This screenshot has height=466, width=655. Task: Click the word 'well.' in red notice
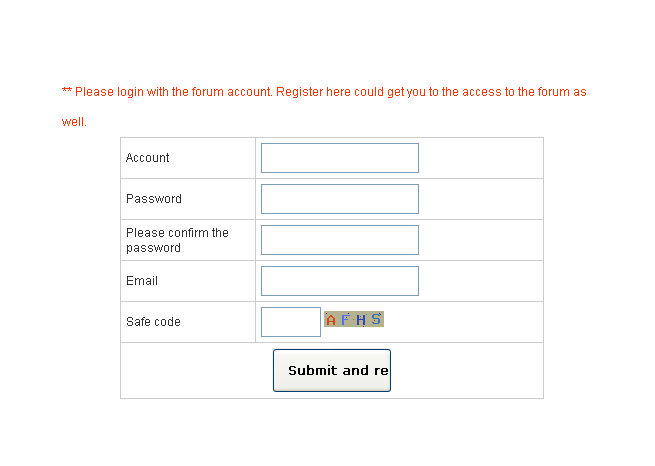coord(74,122)
